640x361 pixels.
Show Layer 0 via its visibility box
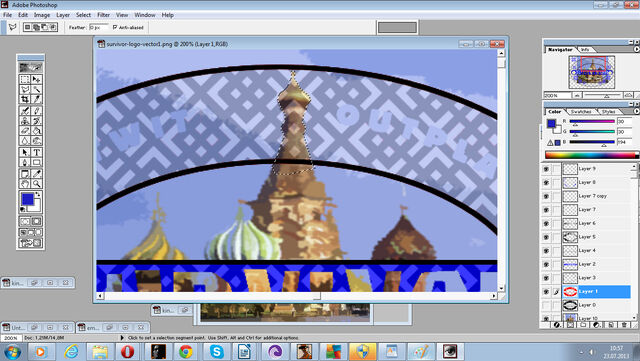tap(546, 305)
